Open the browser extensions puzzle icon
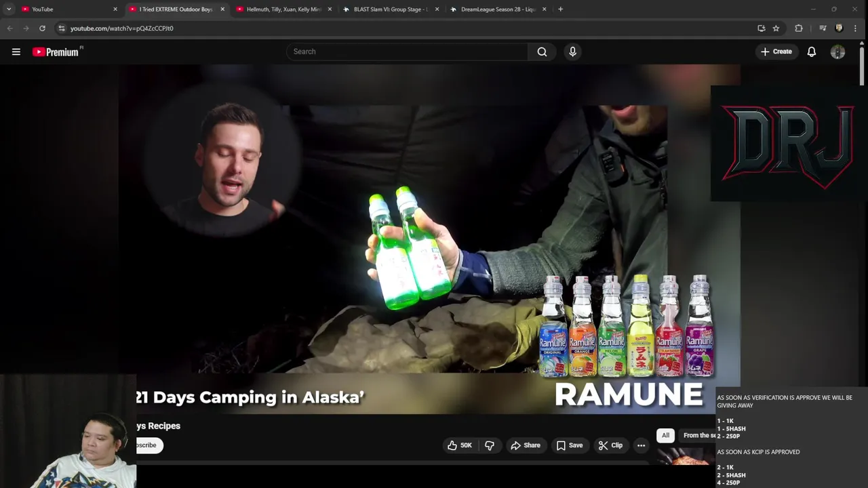The height and width of the screenshot is (488, 868). point(799,28)
